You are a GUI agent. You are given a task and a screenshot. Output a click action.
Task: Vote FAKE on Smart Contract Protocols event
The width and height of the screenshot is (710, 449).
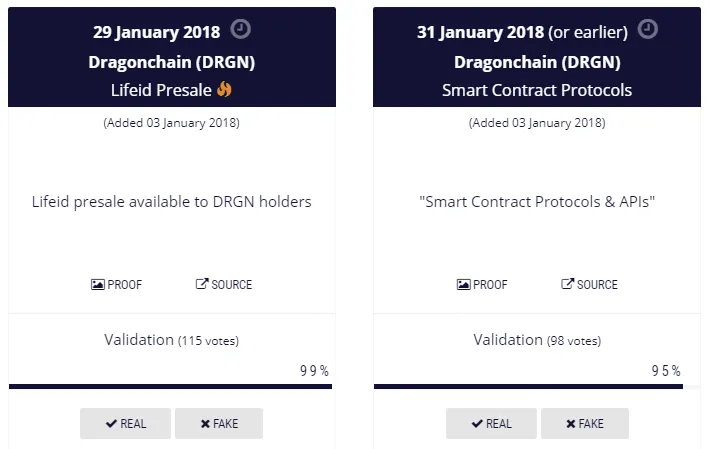[585, 424]
